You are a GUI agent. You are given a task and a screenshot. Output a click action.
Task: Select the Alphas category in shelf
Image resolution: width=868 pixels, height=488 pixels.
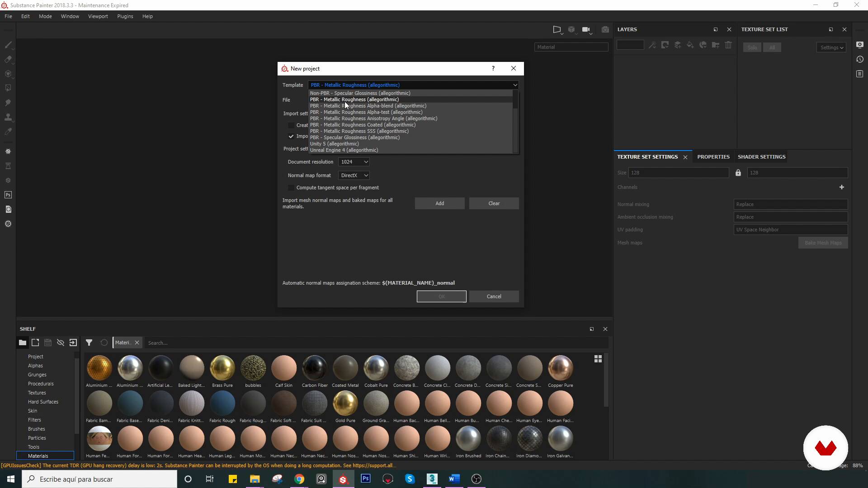[x=35, y=366]
